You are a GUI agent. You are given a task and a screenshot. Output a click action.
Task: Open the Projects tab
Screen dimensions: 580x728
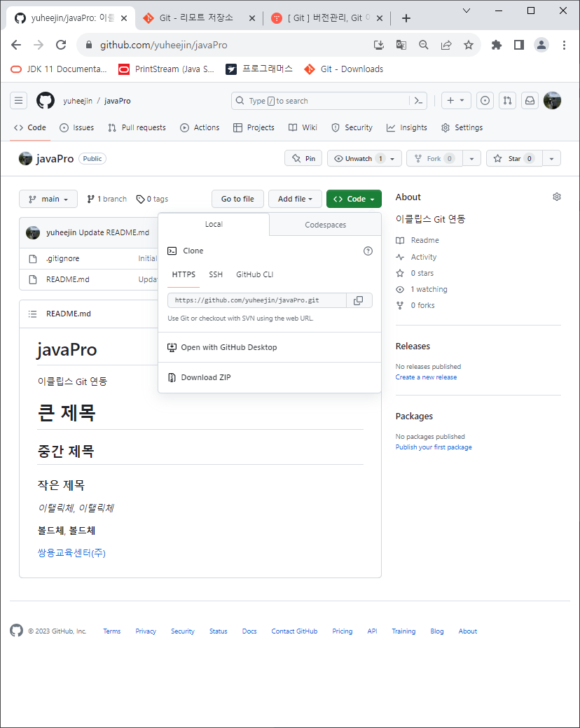tap(254, 127)
